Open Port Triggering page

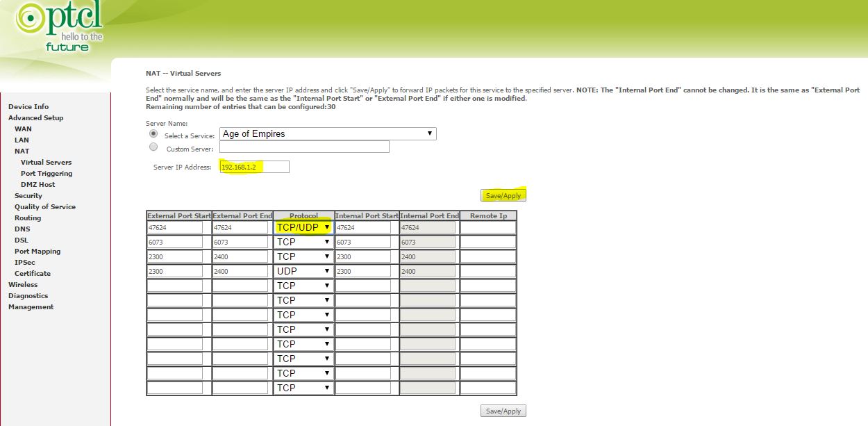click(47, 174)
